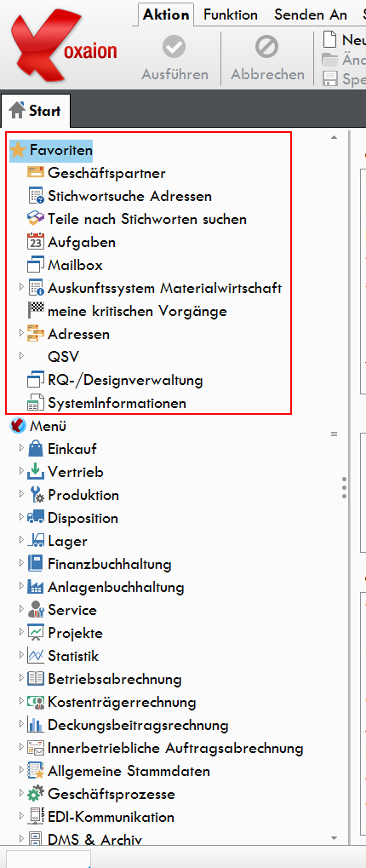
Task: Open the Funktion ribbon tab
Action: 231,15
